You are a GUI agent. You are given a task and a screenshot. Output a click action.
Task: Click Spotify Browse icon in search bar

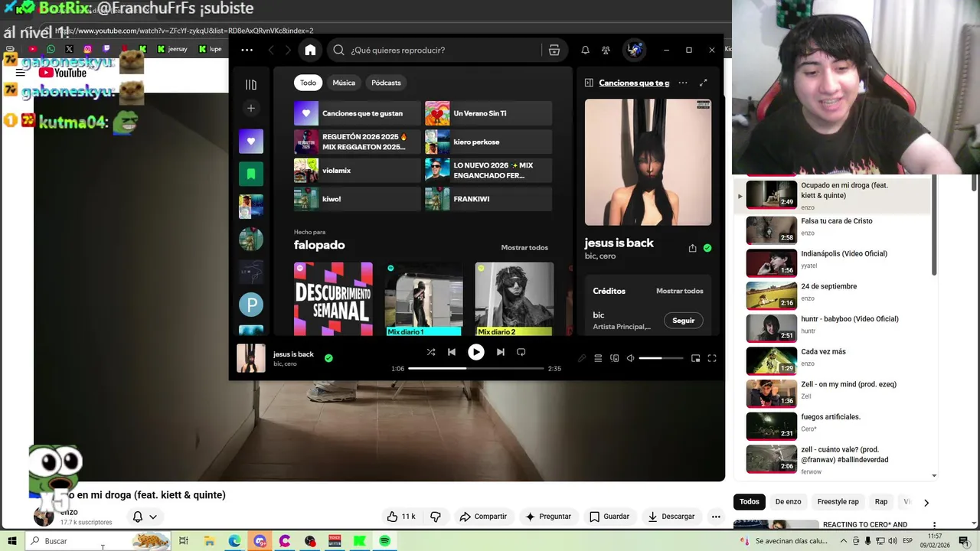pos(554,50)
